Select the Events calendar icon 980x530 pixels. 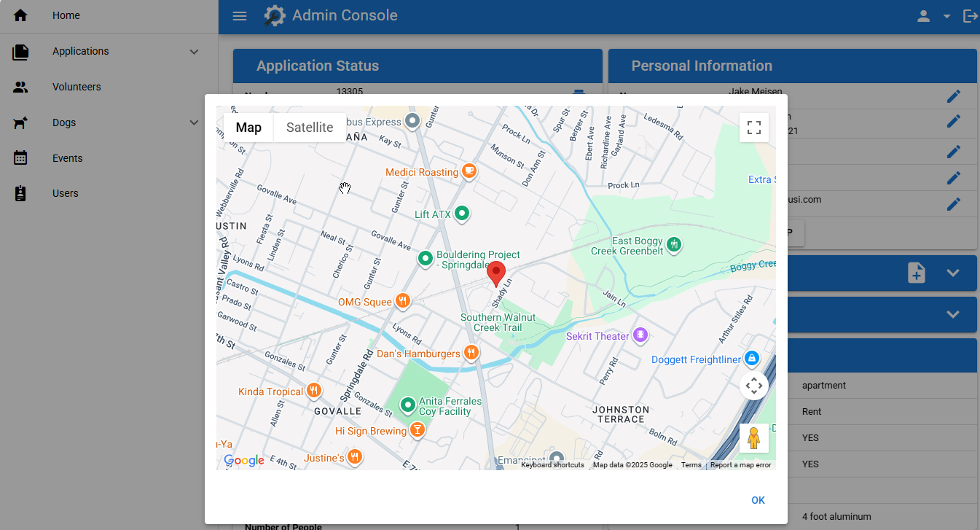coord(20,158)
